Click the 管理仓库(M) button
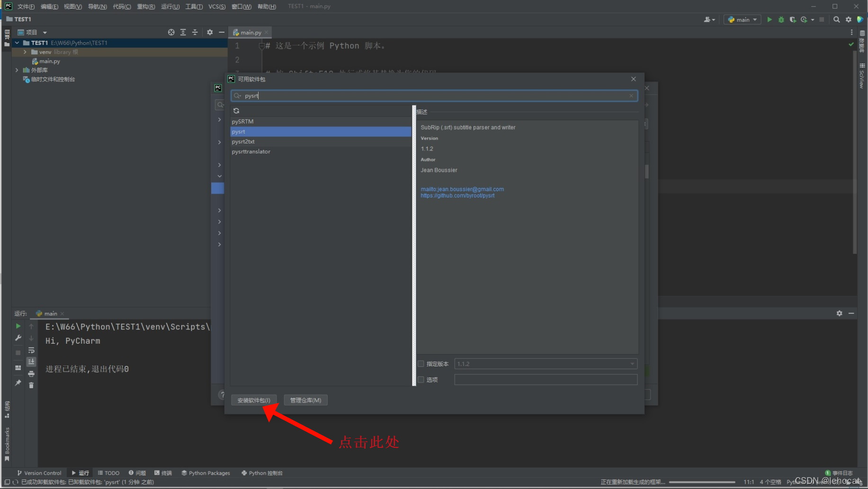Viewport: 868px width, 489px height. (x=305, y=400)
